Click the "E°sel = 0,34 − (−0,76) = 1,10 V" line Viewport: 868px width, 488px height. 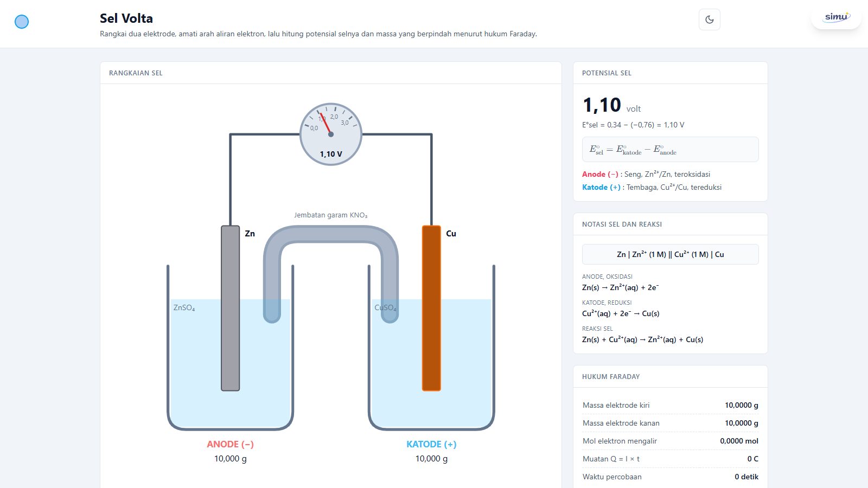(x=633, y=125)
